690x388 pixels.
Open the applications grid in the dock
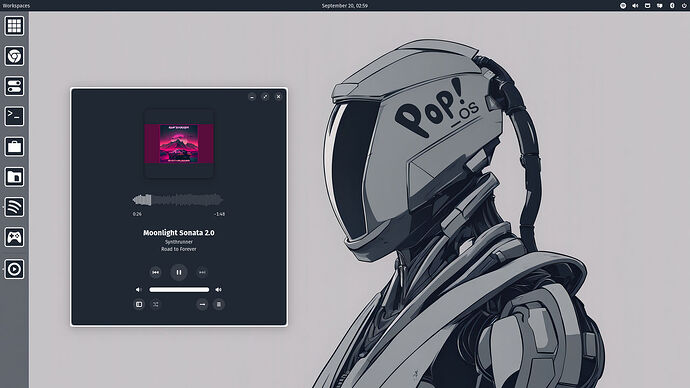click(x=14, y=26)
